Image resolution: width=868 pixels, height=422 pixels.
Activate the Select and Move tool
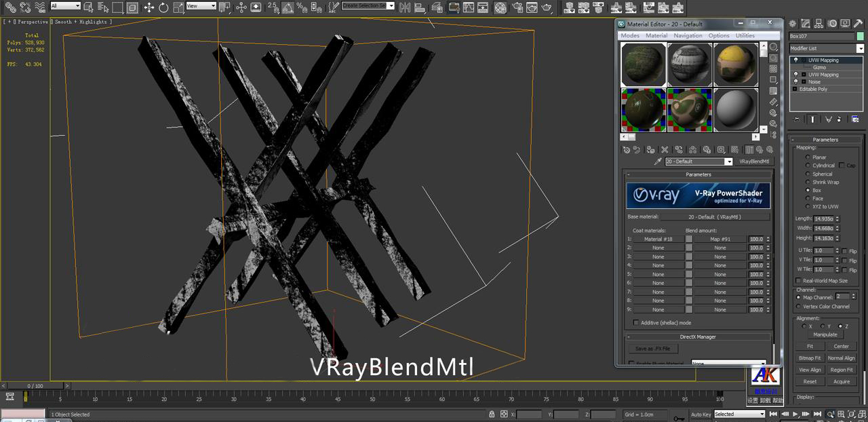149,7
